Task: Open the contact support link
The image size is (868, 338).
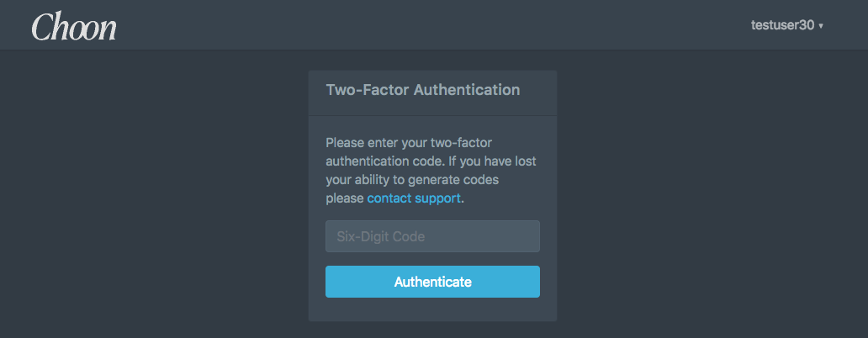Action: (414, 198)
